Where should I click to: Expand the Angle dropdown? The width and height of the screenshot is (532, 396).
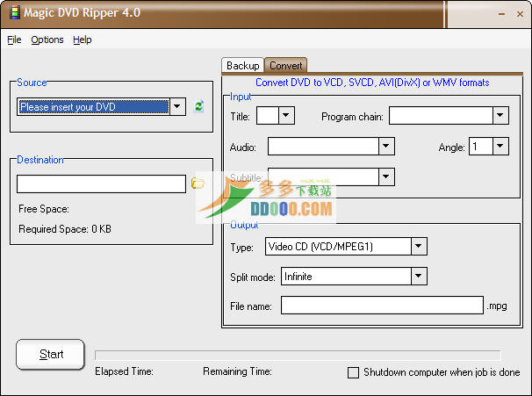[x=500, y=147]
